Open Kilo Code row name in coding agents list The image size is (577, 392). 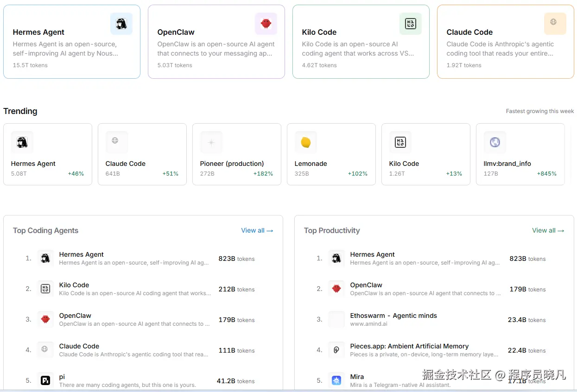[74, 285]
